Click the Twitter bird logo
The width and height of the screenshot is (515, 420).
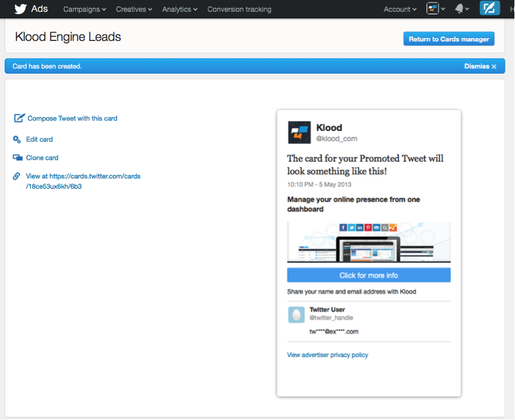(20, 9)
